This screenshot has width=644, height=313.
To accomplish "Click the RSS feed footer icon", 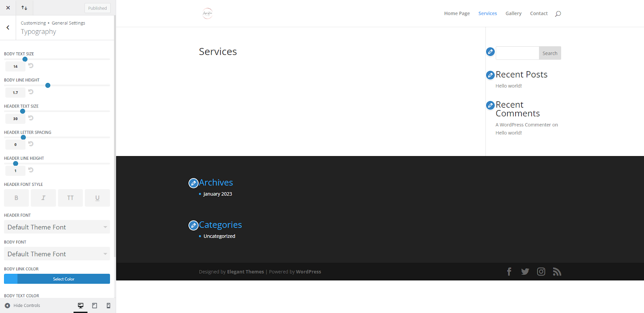I will pos(557,272).
